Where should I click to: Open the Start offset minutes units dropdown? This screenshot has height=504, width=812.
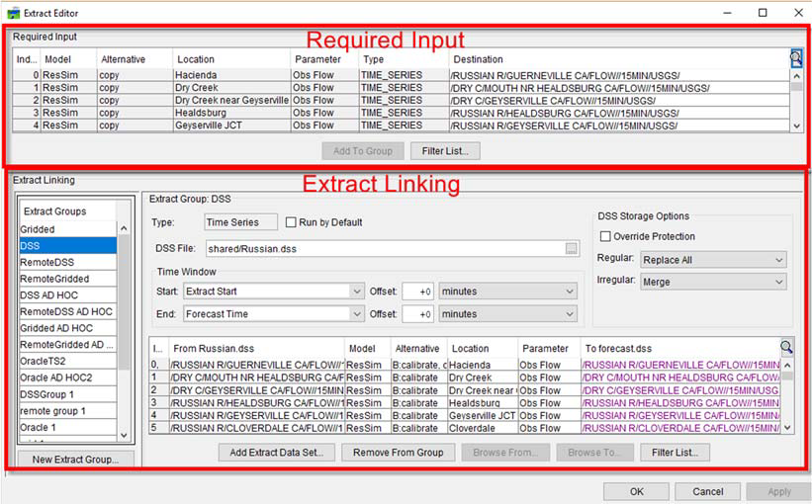pyautogui.click(x=507, y=292)
